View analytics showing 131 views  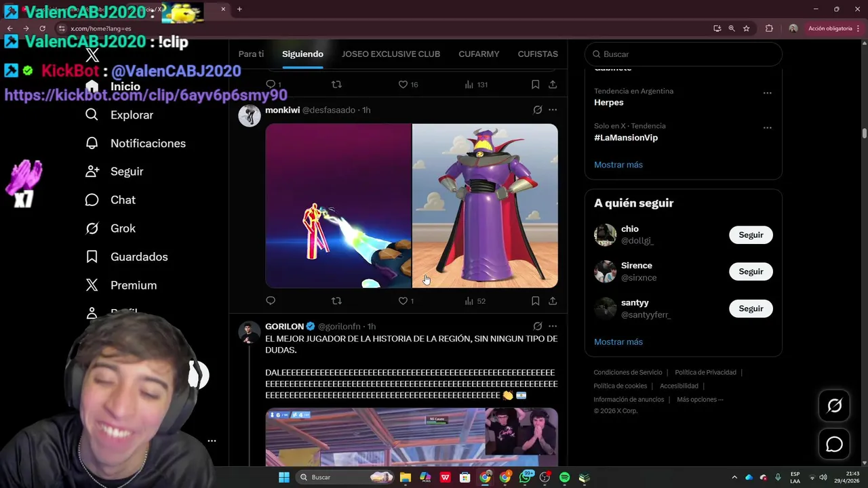point(476,85)
